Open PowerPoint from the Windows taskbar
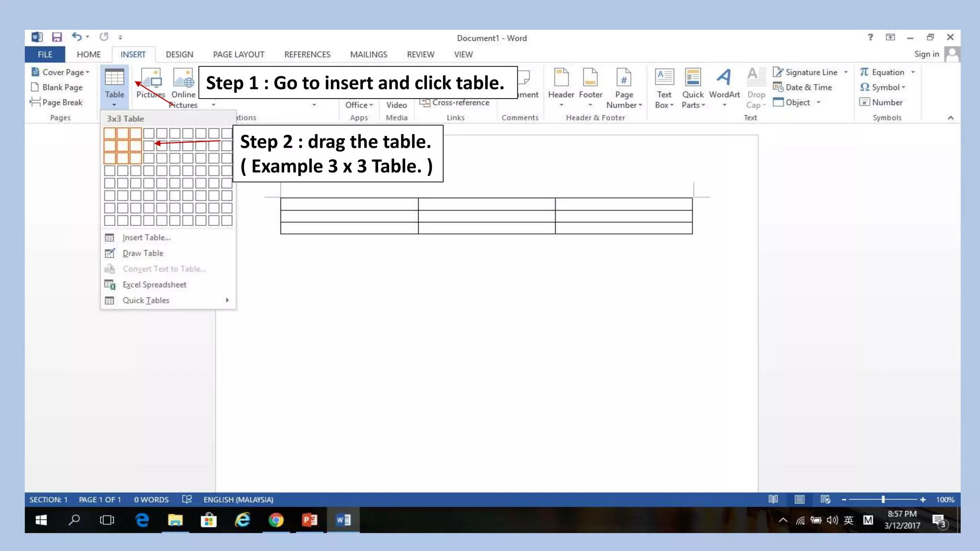Viewport: 980px width, 551px height. [x=309, y=520]
